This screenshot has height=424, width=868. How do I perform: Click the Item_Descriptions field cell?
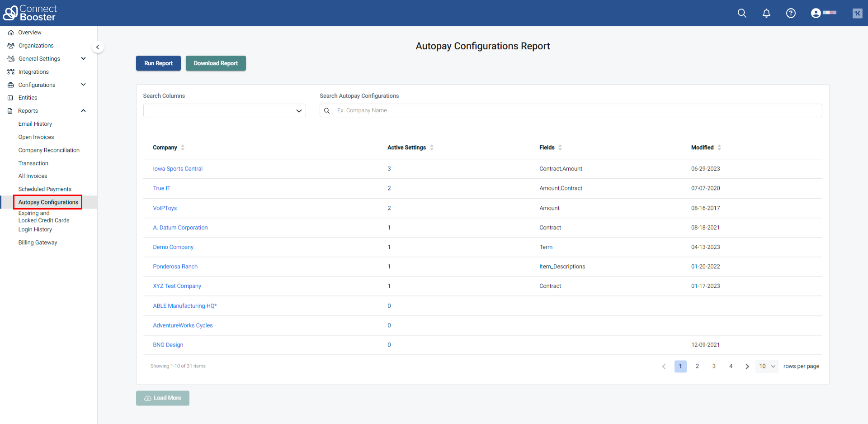click(x=562, y=267)
